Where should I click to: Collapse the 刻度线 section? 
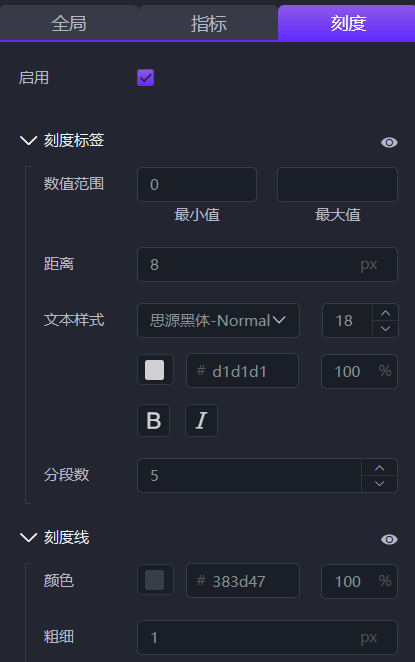pos(28,537)
